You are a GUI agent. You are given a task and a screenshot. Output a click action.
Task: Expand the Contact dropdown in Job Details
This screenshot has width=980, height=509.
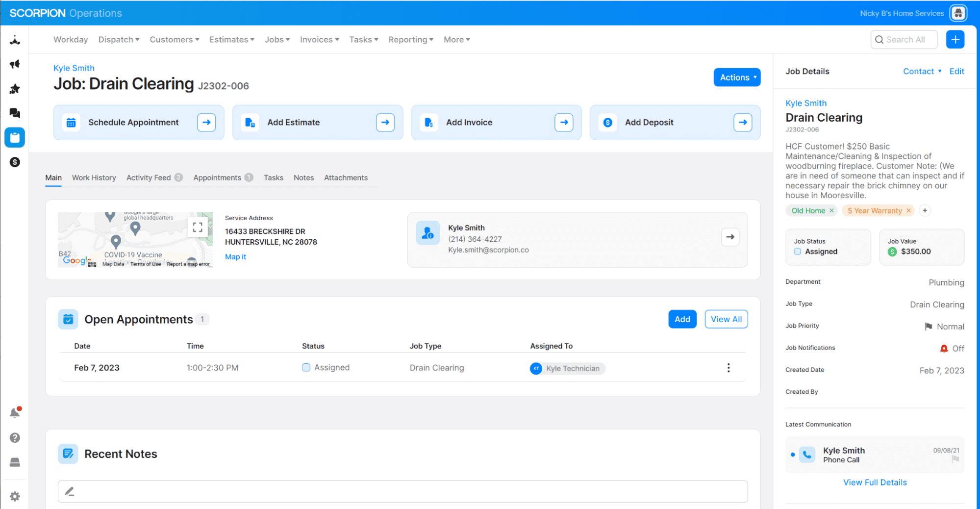point(922,72)
